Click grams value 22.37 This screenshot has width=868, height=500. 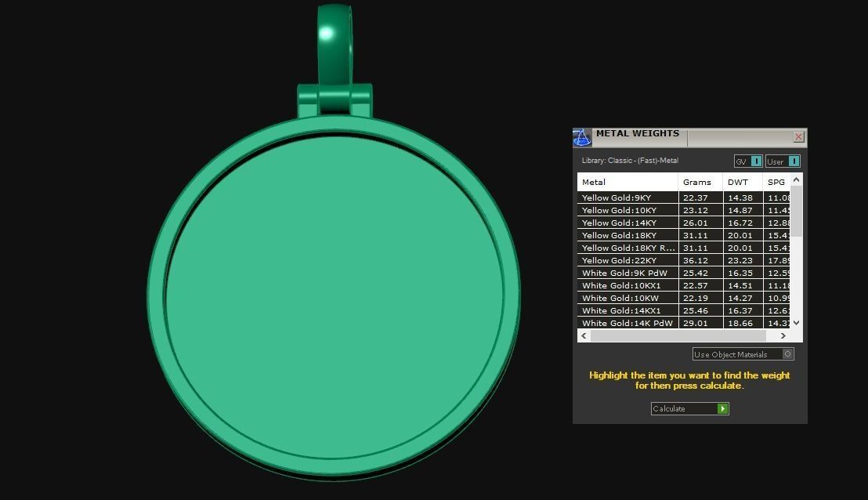(x=696, y=197)
